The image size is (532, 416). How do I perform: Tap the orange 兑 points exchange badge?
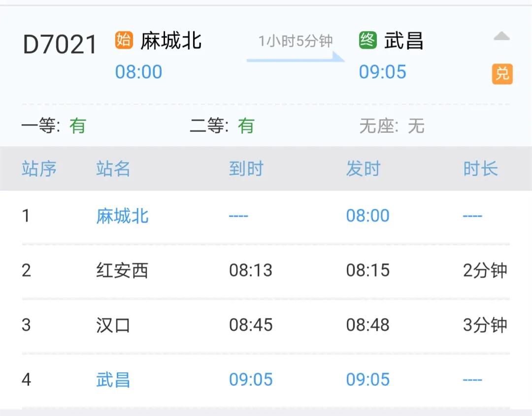click(x=502, y=74)
